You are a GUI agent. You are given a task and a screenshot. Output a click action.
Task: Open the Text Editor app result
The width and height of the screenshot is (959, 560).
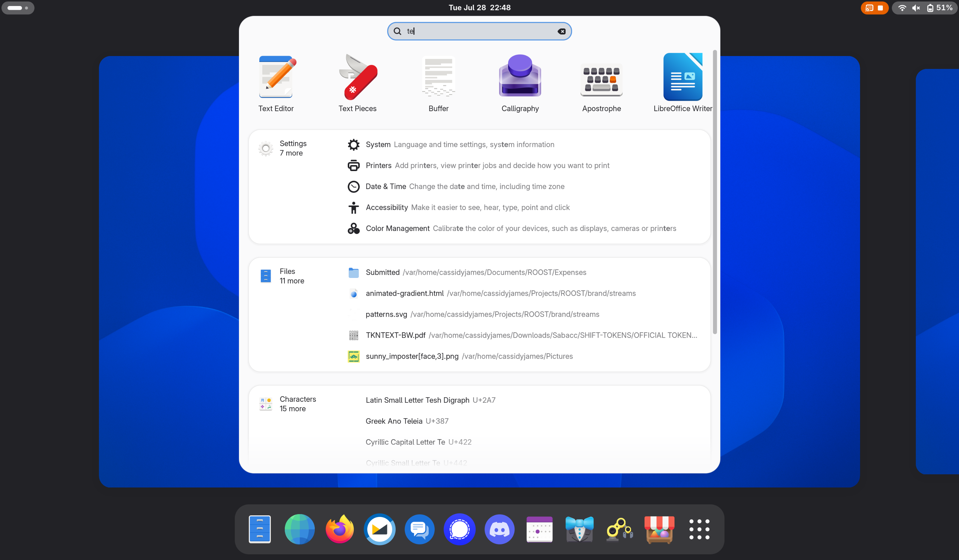pos(276,83)
